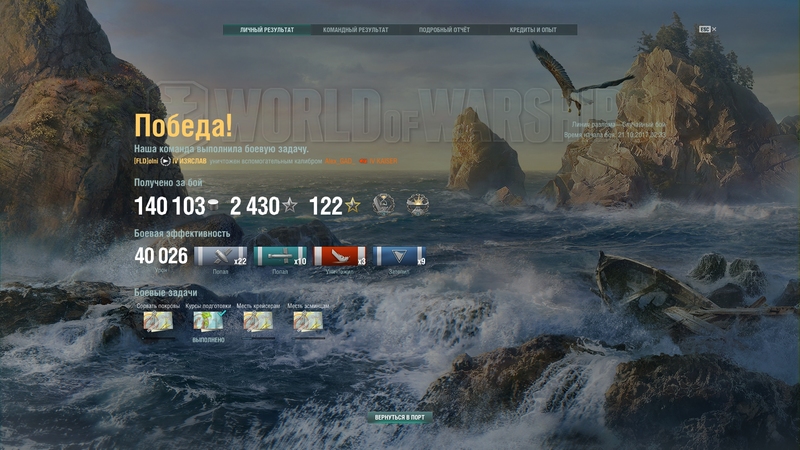Screen dimensions: 800x450
Task: Select the Кредиты и опыт tab
Action: (533, 30)
